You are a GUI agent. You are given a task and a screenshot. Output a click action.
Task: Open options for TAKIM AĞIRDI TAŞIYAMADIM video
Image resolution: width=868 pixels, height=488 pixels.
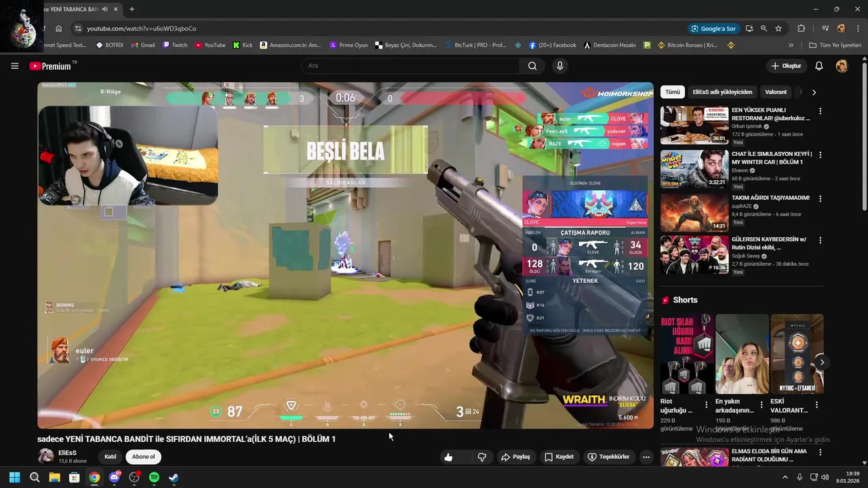(820, 199)
